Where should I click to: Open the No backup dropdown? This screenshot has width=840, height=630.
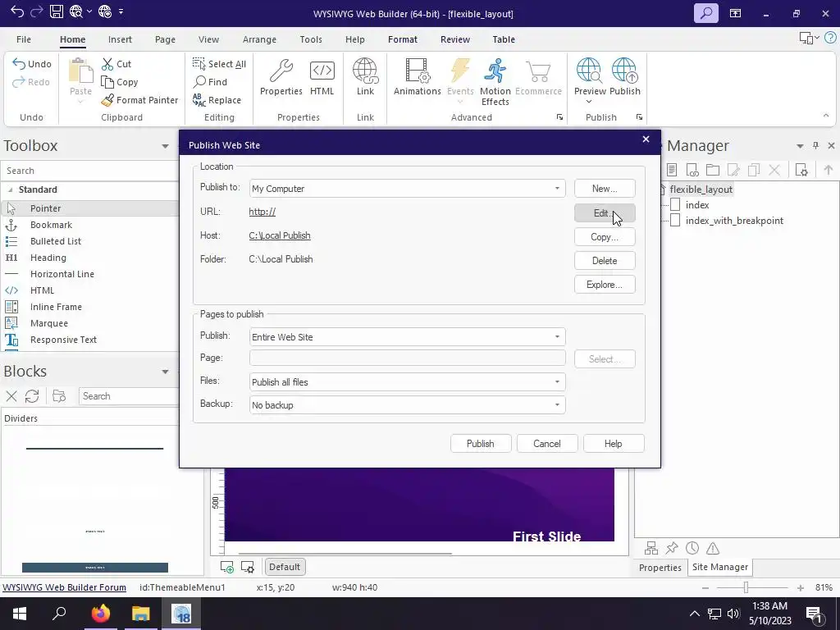(557, 405)
